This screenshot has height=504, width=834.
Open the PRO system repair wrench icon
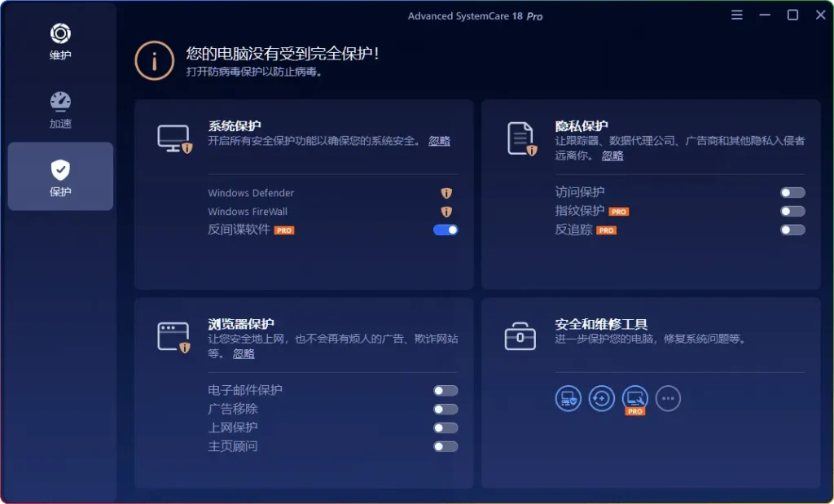pos(634,399)
